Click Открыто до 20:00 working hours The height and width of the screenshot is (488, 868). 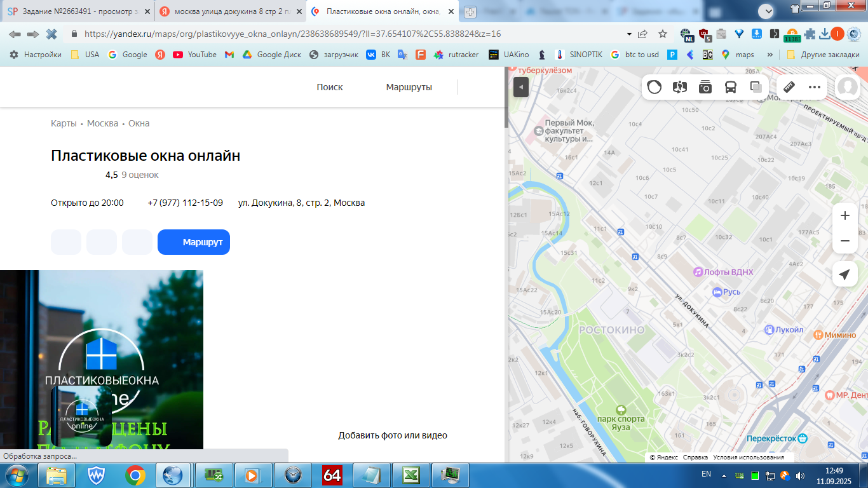[87, 203]
